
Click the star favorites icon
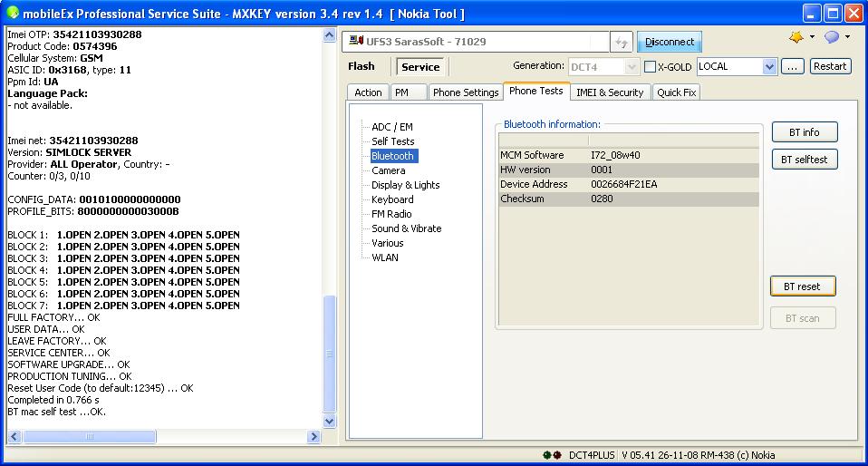pos(796,37)
